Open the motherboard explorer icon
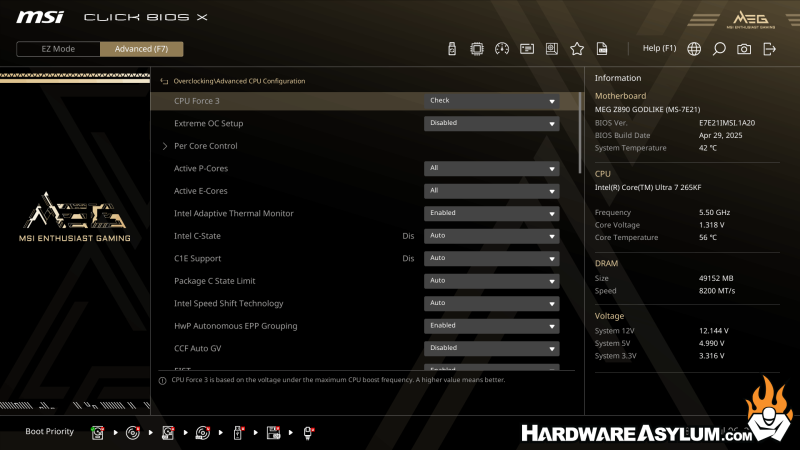The height and width of the screenshot is (450, 800). pos(552,49)
